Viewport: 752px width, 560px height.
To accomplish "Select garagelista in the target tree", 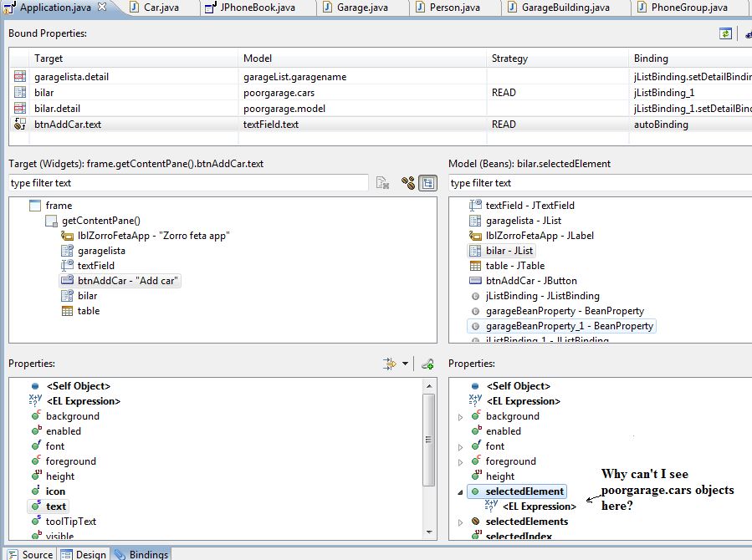I will (x=101, y=251).
